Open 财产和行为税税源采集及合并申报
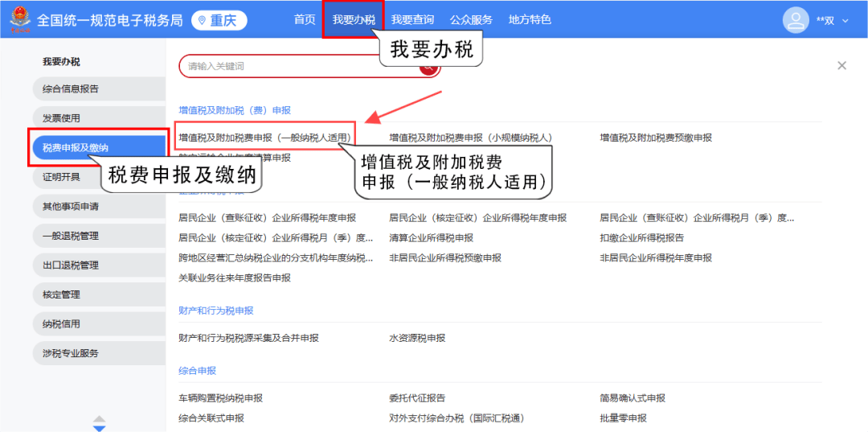Screen dimensions: 868x432 248,337
